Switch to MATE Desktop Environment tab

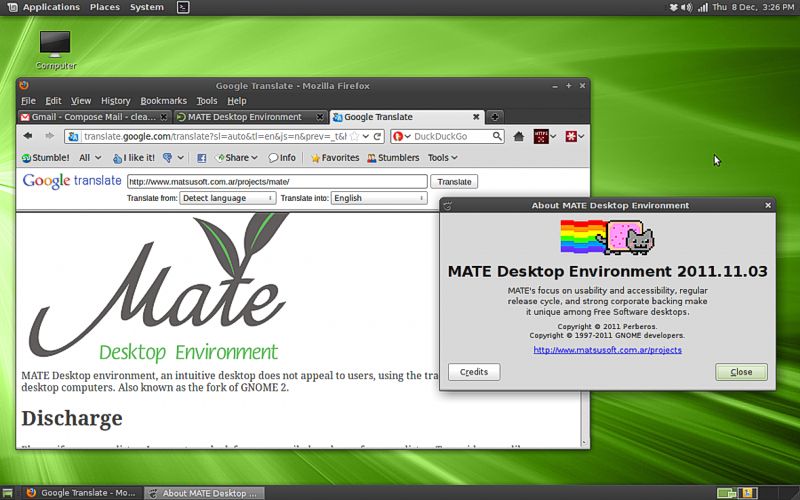250,117
